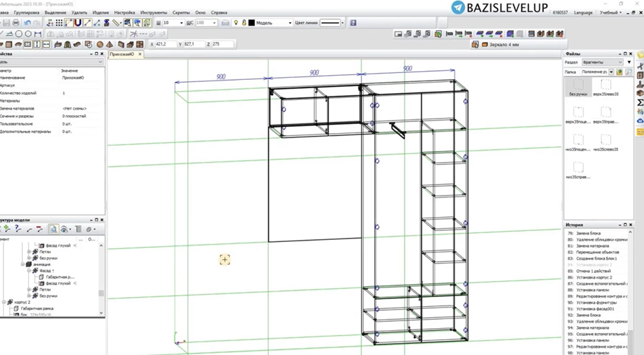Collapse the корпус 2 tree node

coord(3,302)
